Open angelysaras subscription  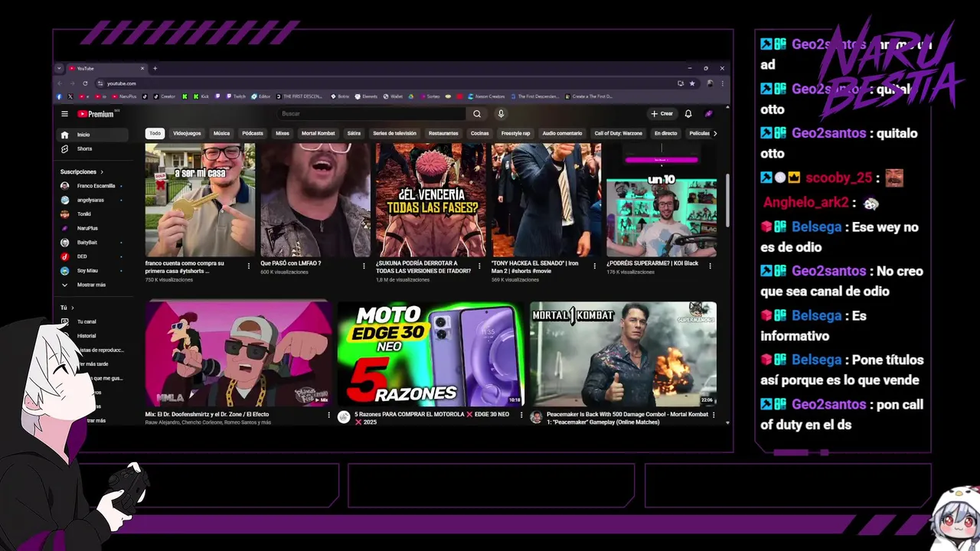click(94, 200)
